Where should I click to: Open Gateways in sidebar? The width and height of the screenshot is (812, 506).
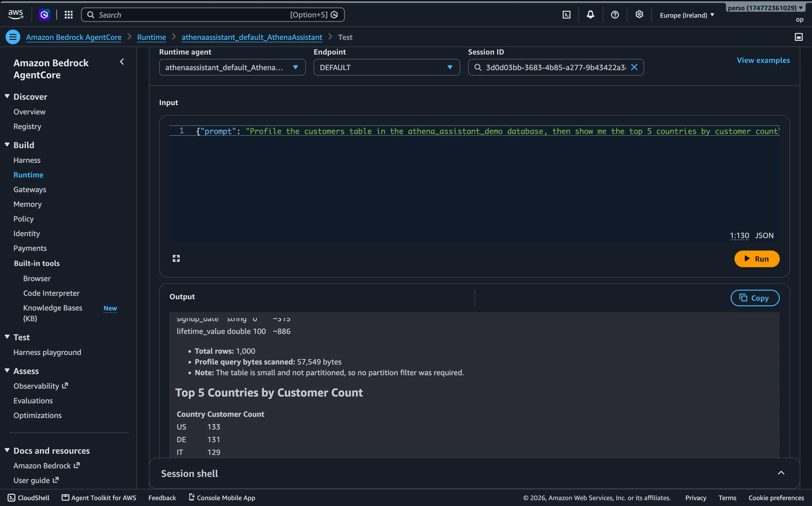(x=30, y=189)
